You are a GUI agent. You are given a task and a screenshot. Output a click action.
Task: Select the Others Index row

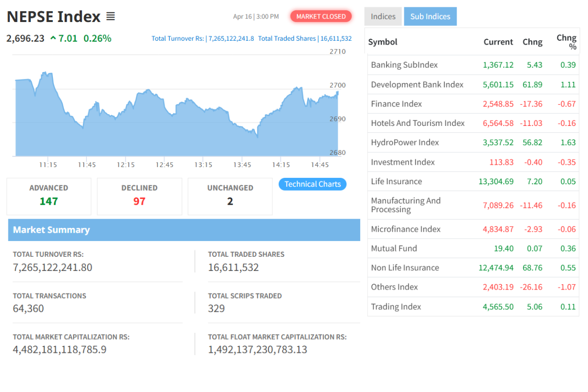[x=473, y=287]
